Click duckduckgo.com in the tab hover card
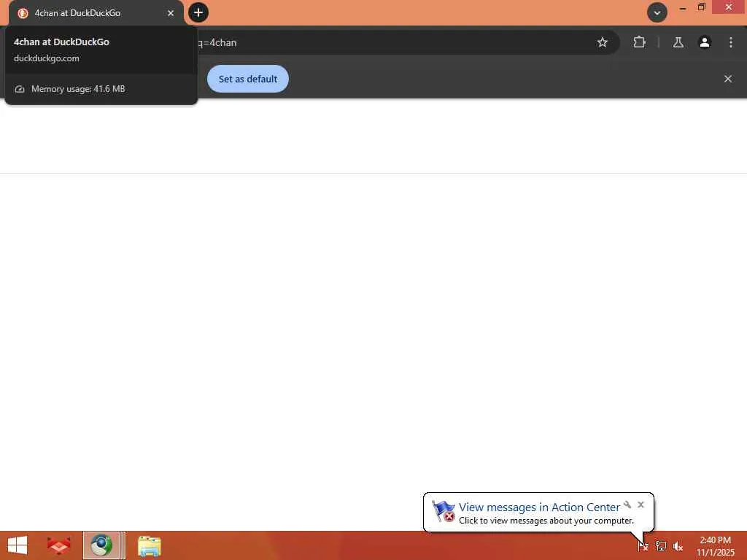The width and height of the screenshot is (747, 560). pyautogui.click(x=47, y=58)
